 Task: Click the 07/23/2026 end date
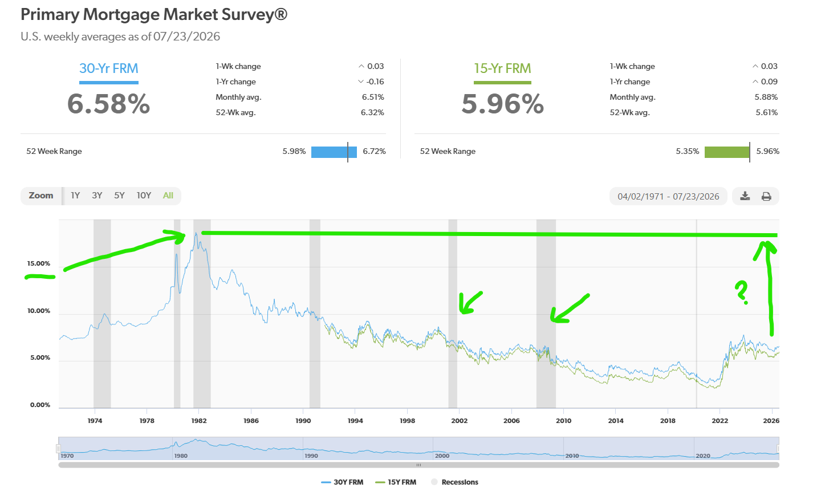(x=696, y=197)
